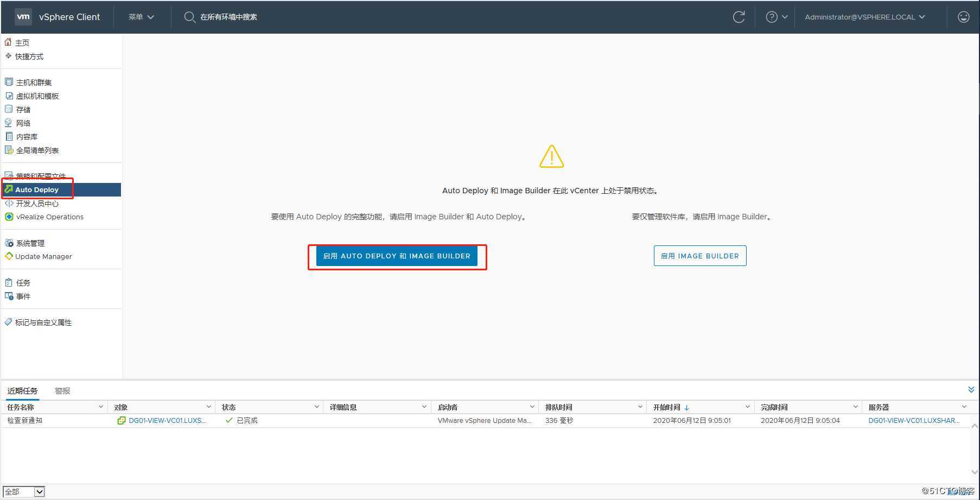Open 全局清单列表 in the sidebar
The height and width of the screenshot is (500, 980).
pos(37,150)
